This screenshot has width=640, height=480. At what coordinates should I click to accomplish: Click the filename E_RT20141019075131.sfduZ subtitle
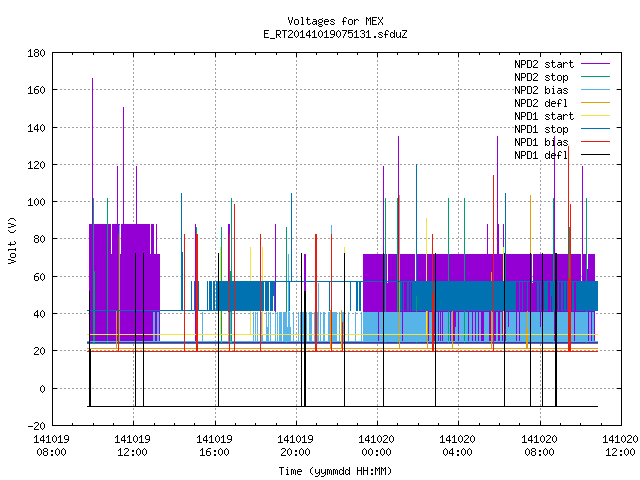(x=335, y=34)
